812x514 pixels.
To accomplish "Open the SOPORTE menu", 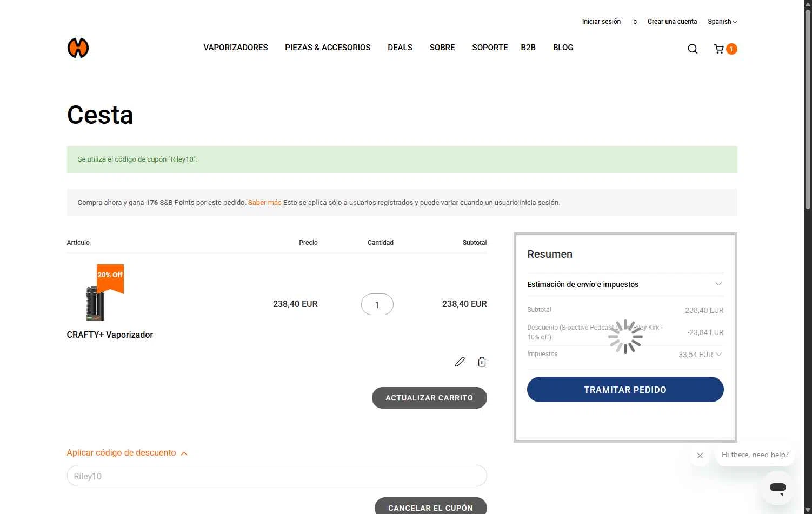I will pos(490,48).
